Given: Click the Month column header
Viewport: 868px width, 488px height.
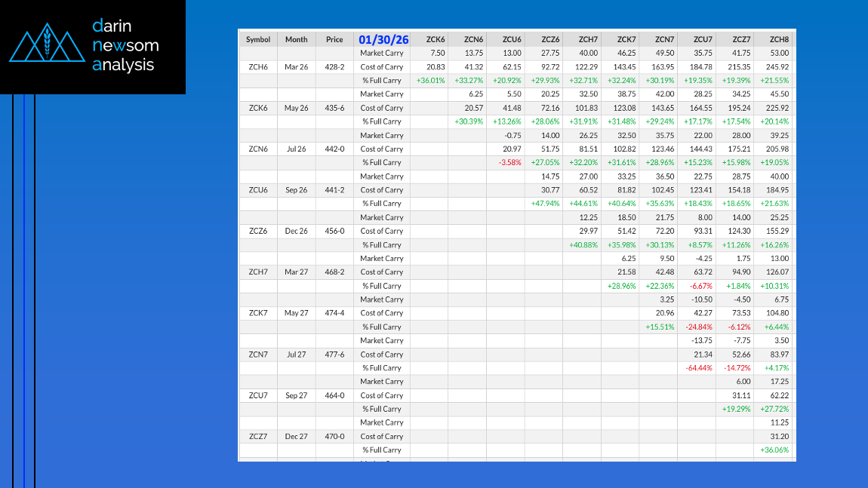Looking at the screenshot, I should pos(297,39).
